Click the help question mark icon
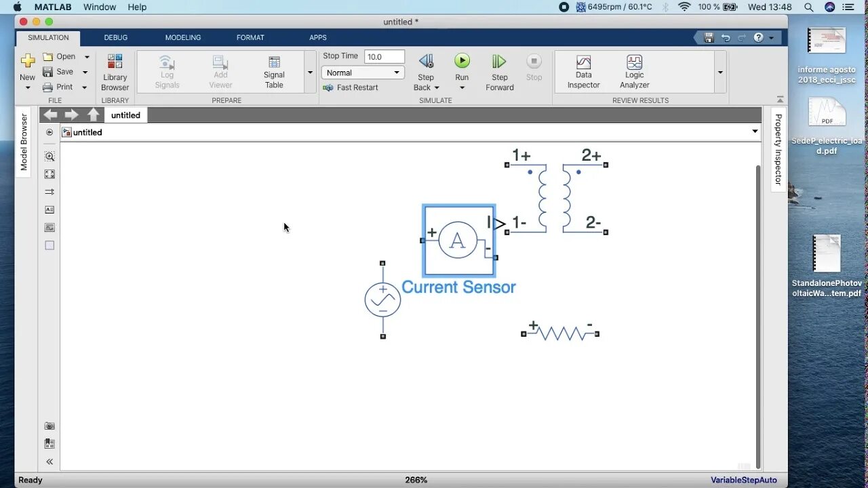Image resolution: width=868 pixels, height=488 pixels. (759, 38)
